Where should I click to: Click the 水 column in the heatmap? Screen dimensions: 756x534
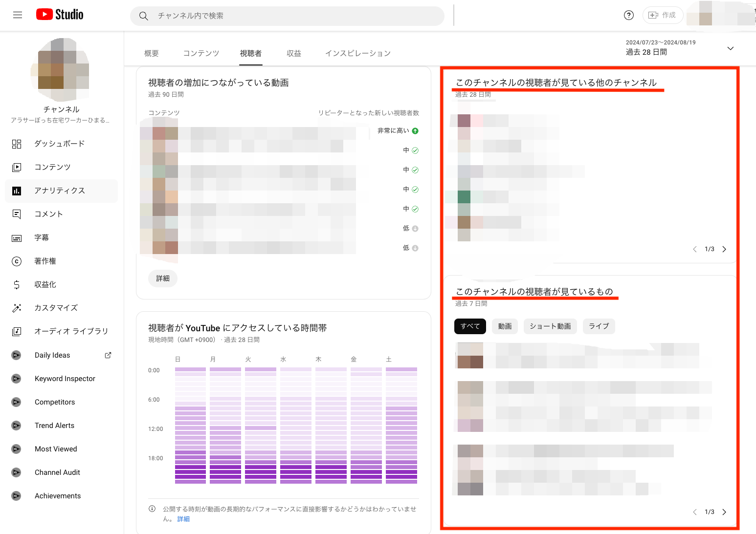[x=296, y=425]
